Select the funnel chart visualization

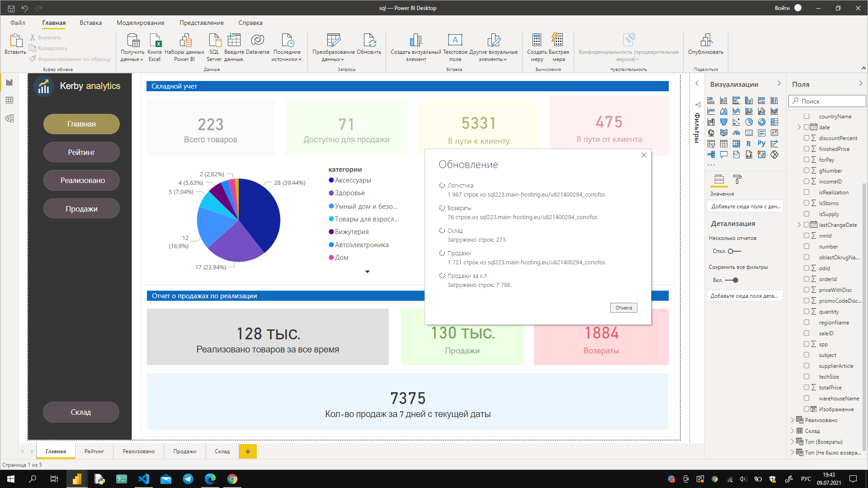pos(724,122)
